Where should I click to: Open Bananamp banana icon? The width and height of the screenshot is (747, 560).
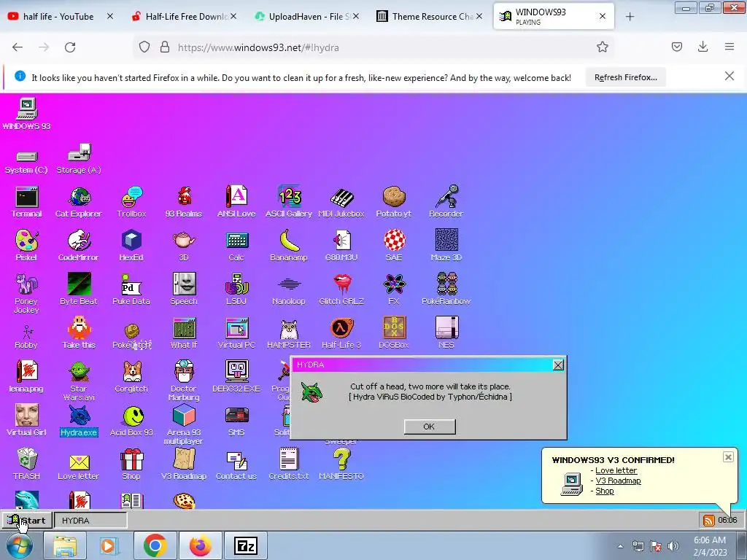pos(289,246)
